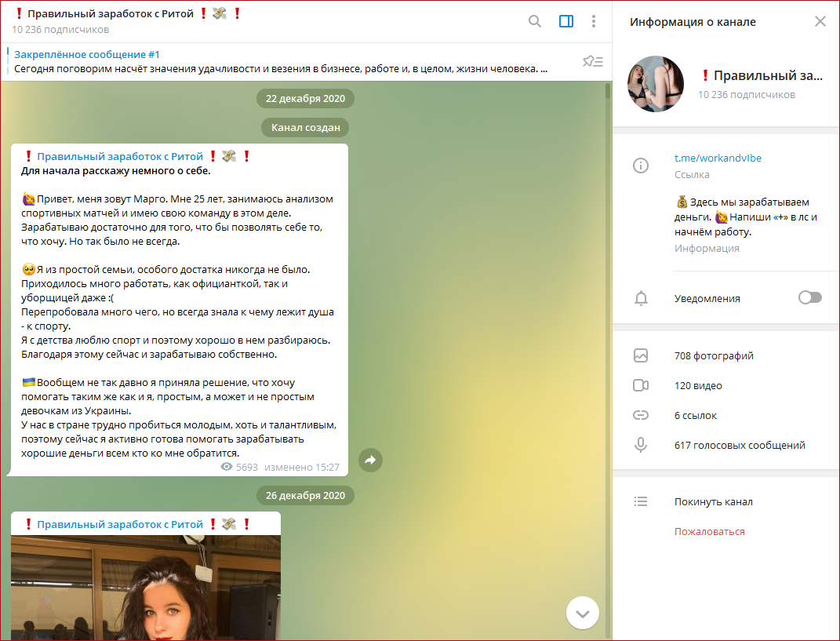Click the scroll-to-bottom chevron button

(x=582, y=613)
